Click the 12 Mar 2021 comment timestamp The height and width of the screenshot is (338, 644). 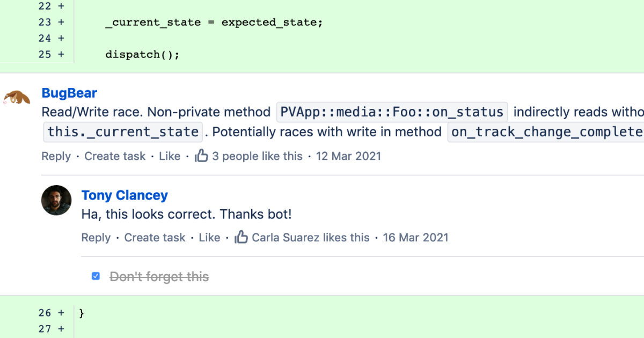pyautogui.click(x=348, y=156)
